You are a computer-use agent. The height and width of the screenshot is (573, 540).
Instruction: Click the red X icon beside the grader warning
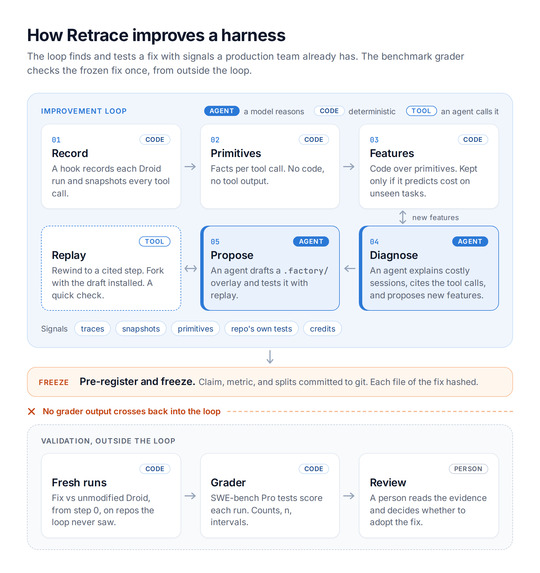click(x=31, y=411)
